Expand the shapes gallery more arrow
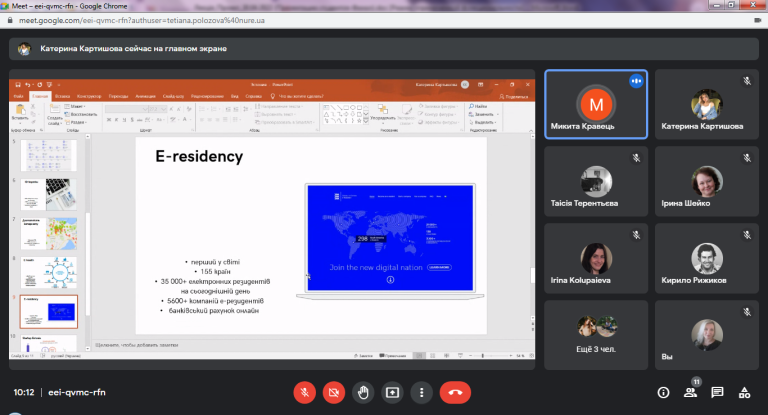 click(366, 121)
